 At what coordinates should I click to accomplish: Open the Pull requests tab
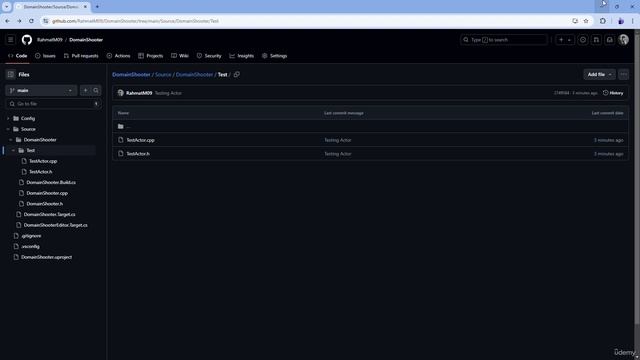(x=81, y=56)
